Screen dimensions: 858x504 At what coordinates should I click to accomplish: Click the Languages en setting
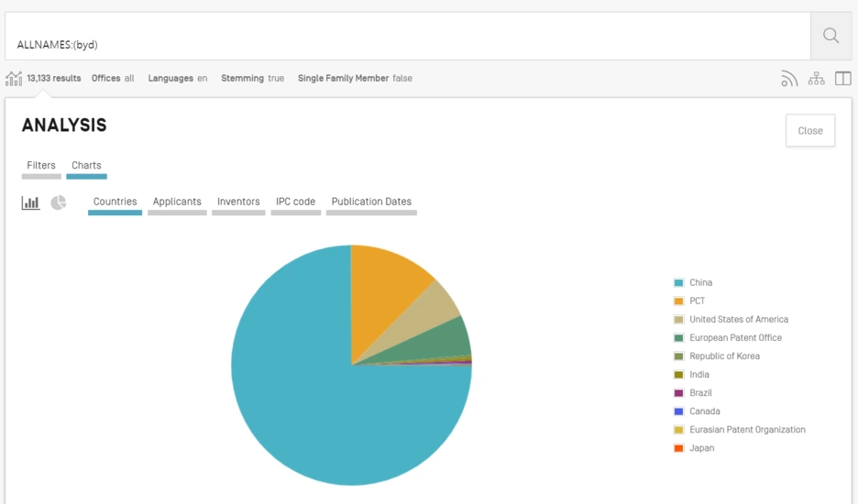(x=178, y=78)
